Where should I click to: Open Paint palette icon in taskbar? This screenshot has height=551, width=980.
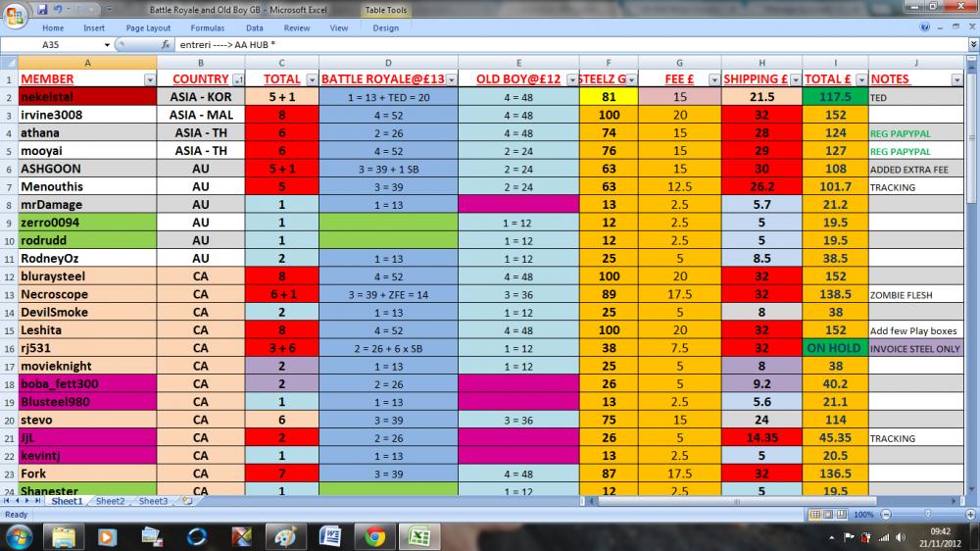click(285, 536)
